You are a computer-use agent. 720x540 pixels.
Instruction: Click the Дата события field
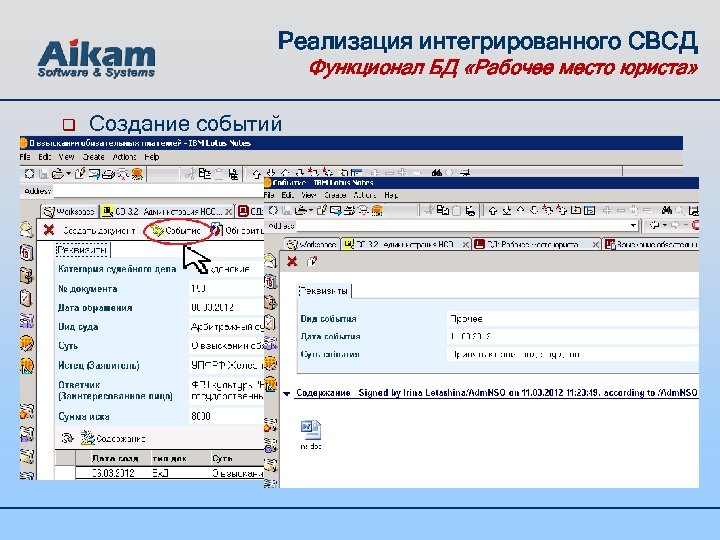pyautogui.click(x=573, y=337)
